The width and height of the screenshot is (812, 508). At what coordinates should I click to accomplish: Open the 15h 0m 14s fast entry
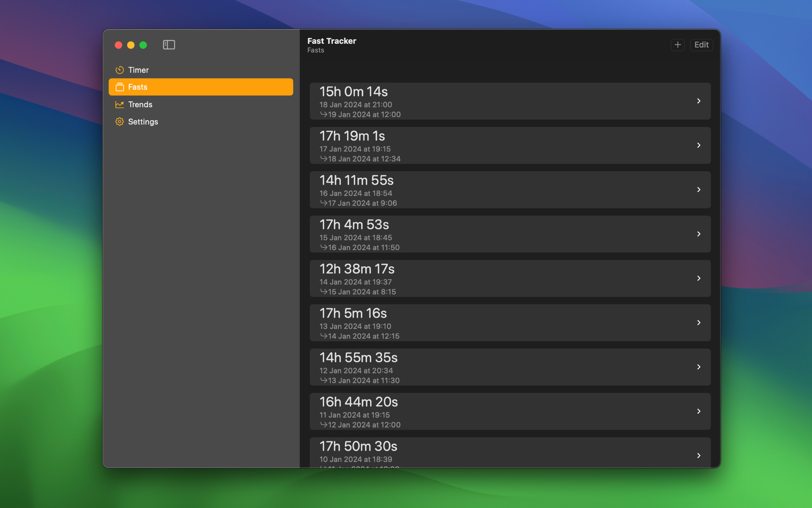coord(510,101)
